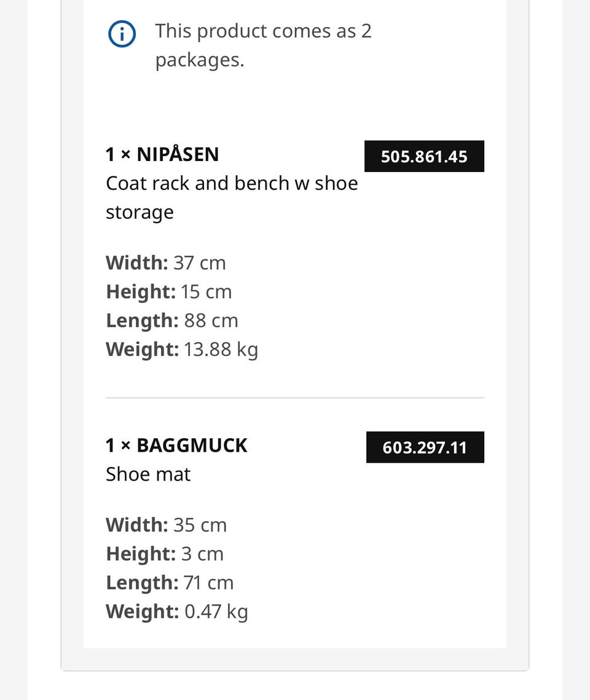Select the 505.861.45 article number badge
The image size is (590, 700).
tap(424, 156)
